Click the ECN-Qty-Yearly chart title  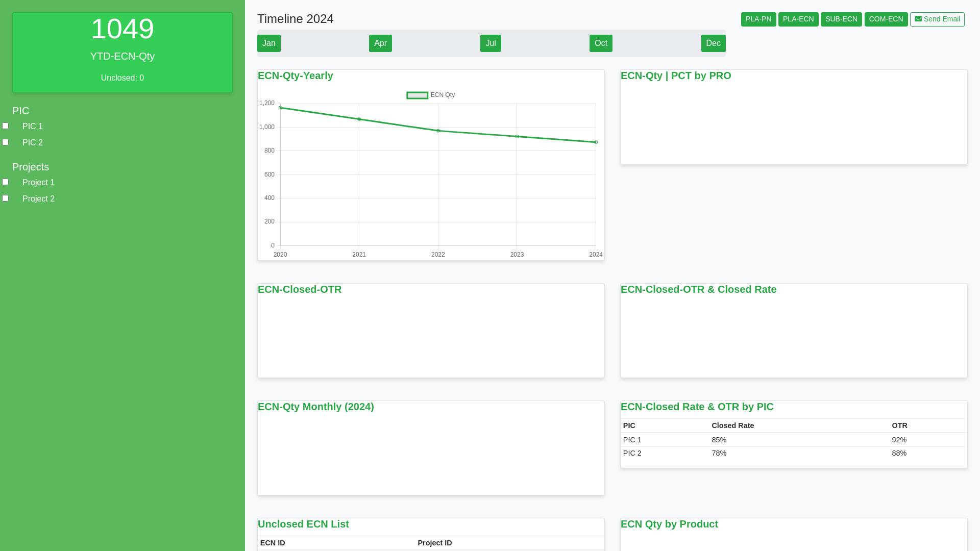[296, 76]
